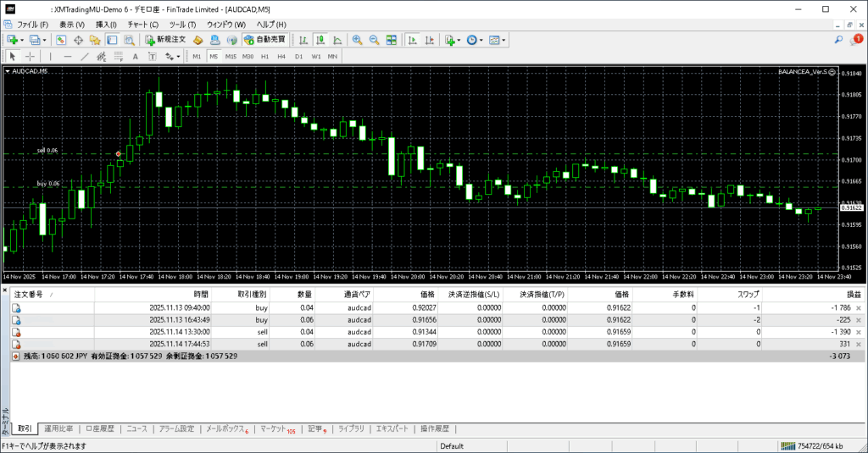Zoom out of the chart

tap(374, 40)
